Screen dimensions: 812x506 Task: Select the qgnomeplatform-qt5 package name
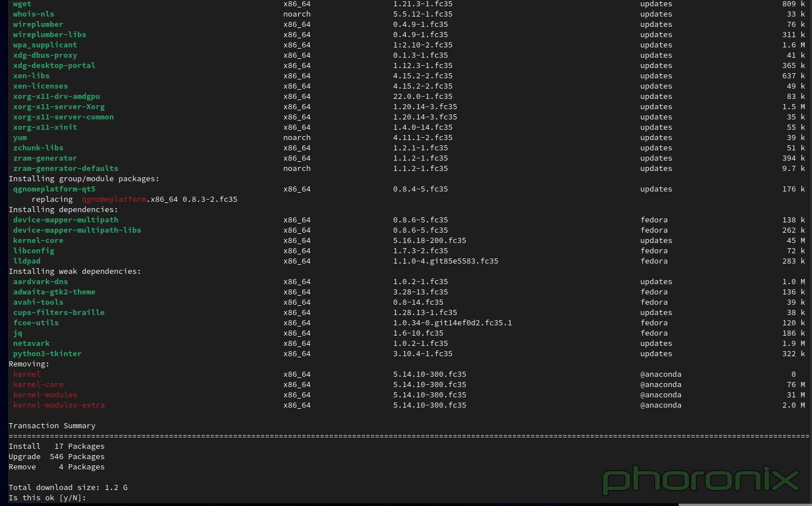coord(54,189)
